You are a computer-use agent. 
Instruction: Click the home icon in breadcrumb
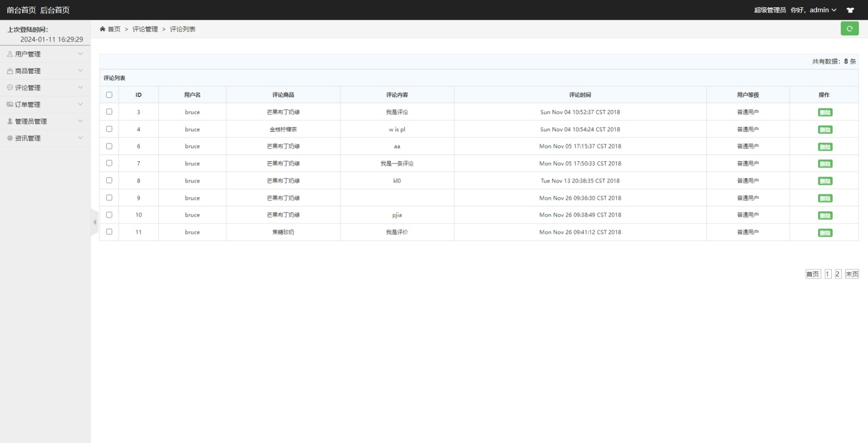[x=103, y=29]
